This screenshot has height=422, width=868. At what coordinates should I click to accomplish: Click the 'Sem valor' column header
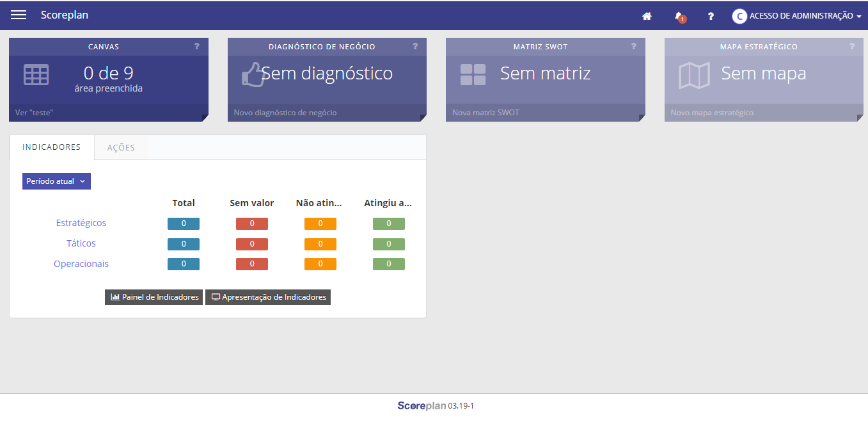(252, 203)
